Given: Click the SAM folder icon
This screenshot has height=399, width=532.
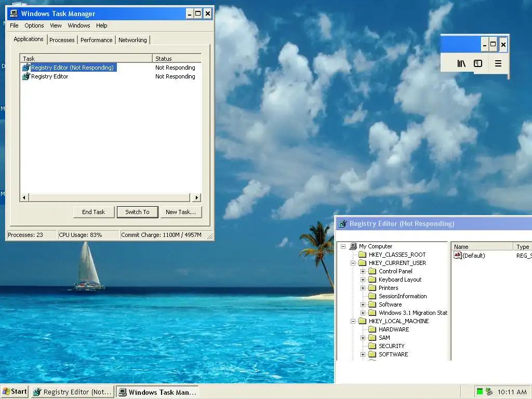Looking at the screenshot, I should (x=373, y=338).
